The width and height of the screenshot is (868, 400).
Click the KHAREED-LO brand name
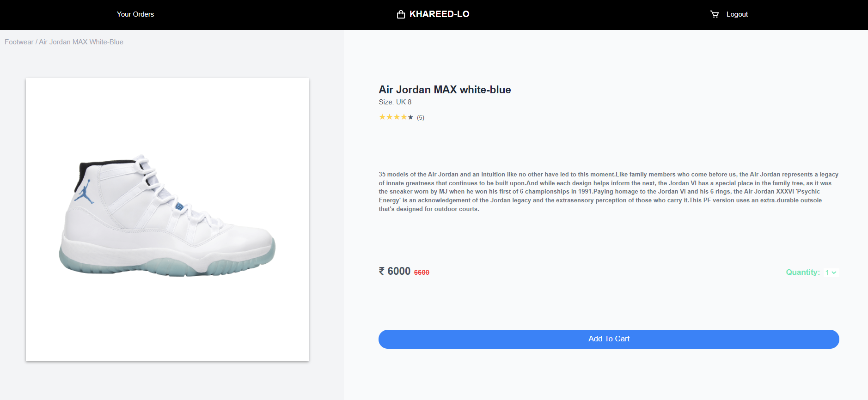click(439, 14)
